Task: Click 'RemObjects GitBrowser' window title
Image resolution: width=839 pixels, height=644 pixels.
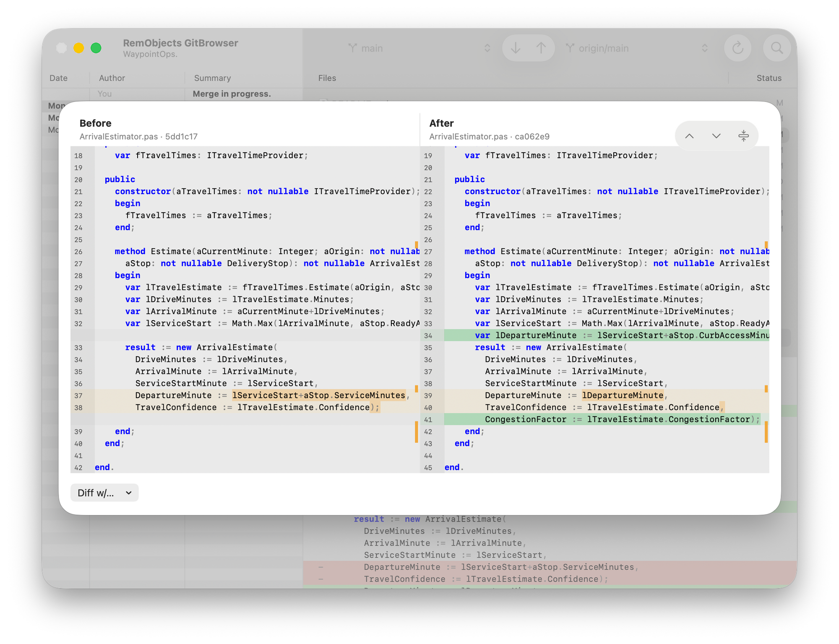Action: (180, 43)
